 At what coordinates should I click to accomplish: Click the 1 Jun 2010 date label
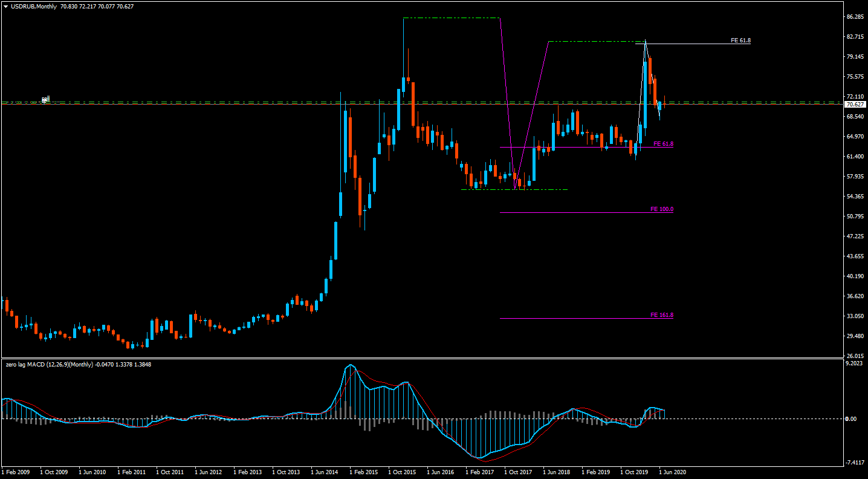(93, 472)
